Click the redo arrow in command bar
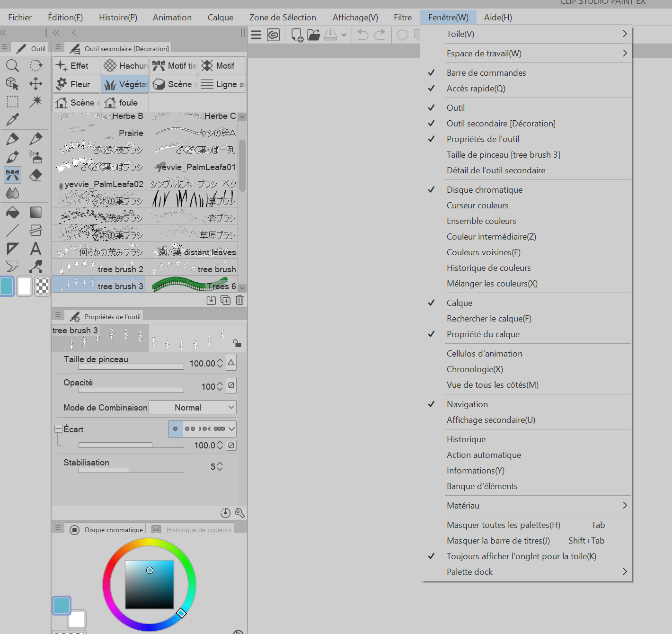 [x=380, y=35]
